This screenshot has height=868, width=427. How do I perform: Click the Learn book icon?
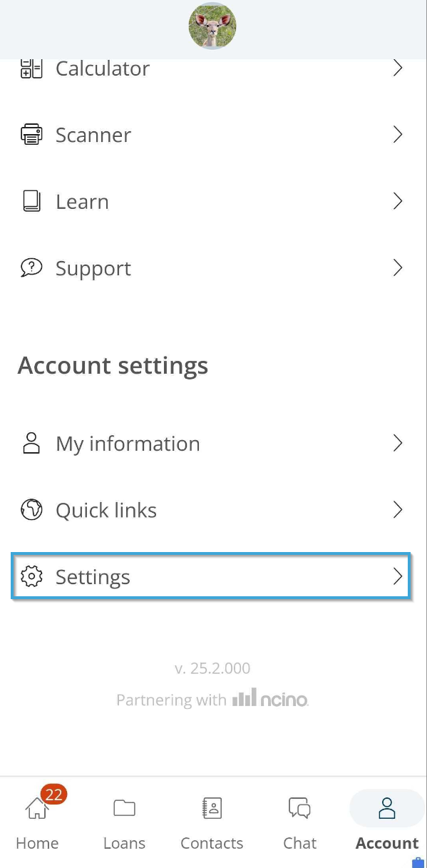point(31,202)
